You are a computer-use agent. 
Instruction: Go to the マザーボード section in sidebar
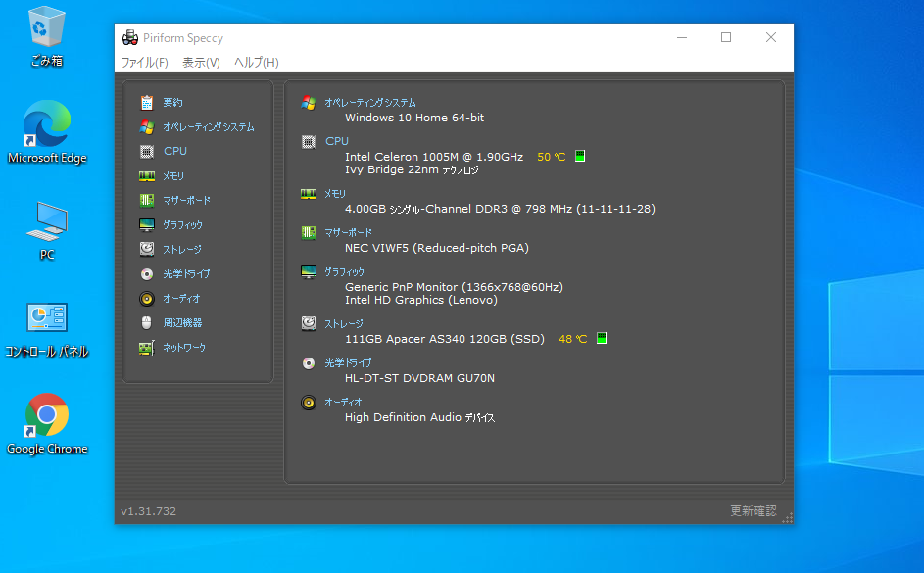click(187, 200)
